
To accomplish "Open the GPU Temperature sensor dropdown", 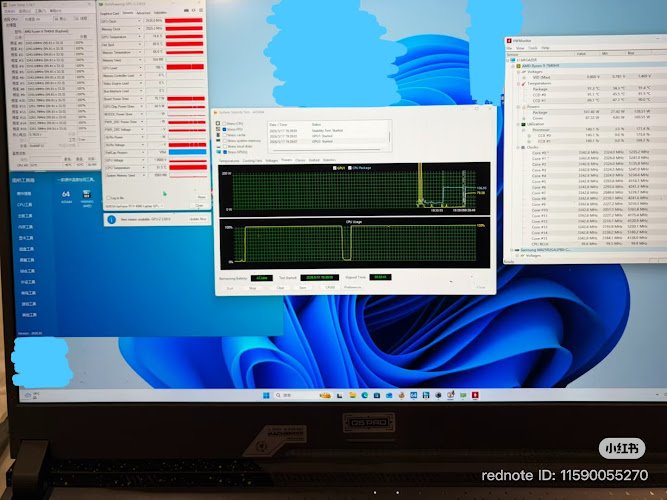I will (140, 37).
